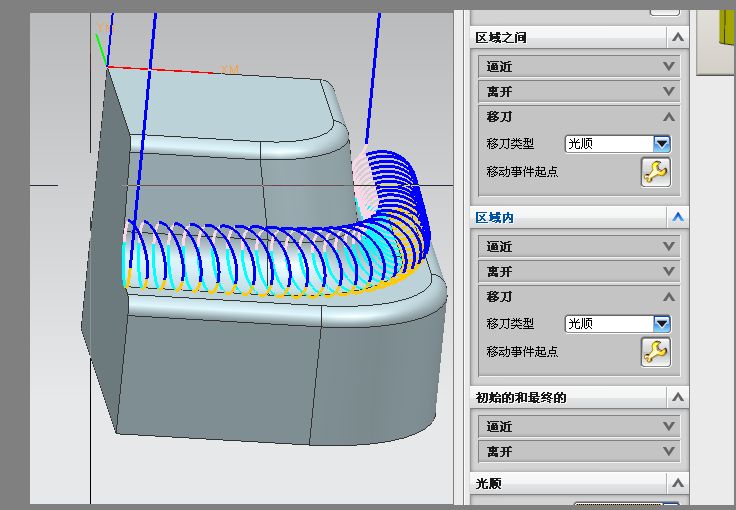The width and height of the screenshot is (736, 510).
Task: Collapse the 区域之间 section
Action: tap(677, 38)
